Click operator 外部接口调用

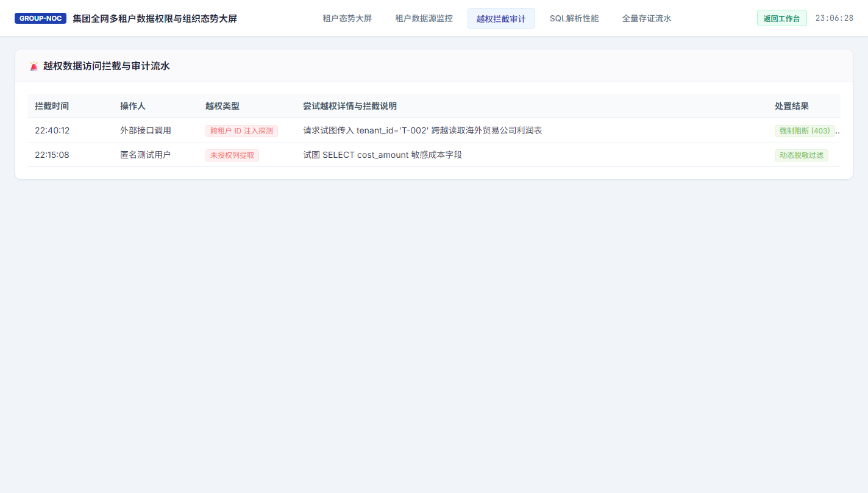click(146, 130)
